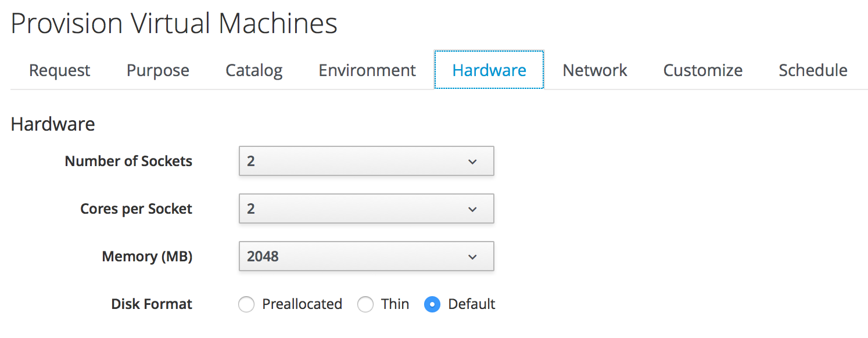This screenshot has width=868, height=338.
Task: Select the Default disk format radio button
Action: [432, 304]
